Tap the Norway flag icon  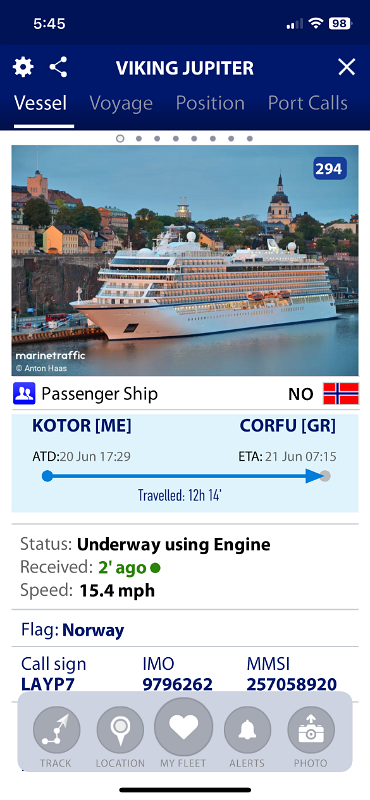(x=341, y=394)
